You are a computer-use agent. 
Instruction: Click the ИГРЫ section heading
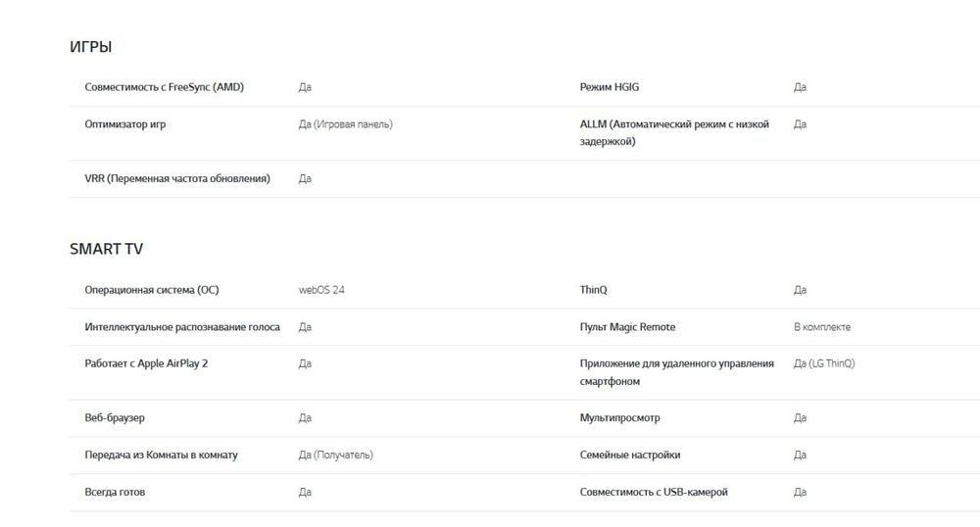(90, 47)
